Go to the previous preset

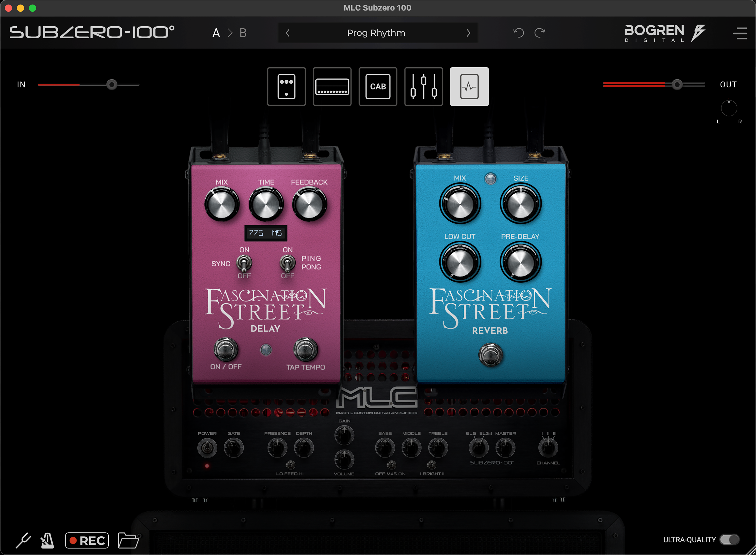coord(287,33)
